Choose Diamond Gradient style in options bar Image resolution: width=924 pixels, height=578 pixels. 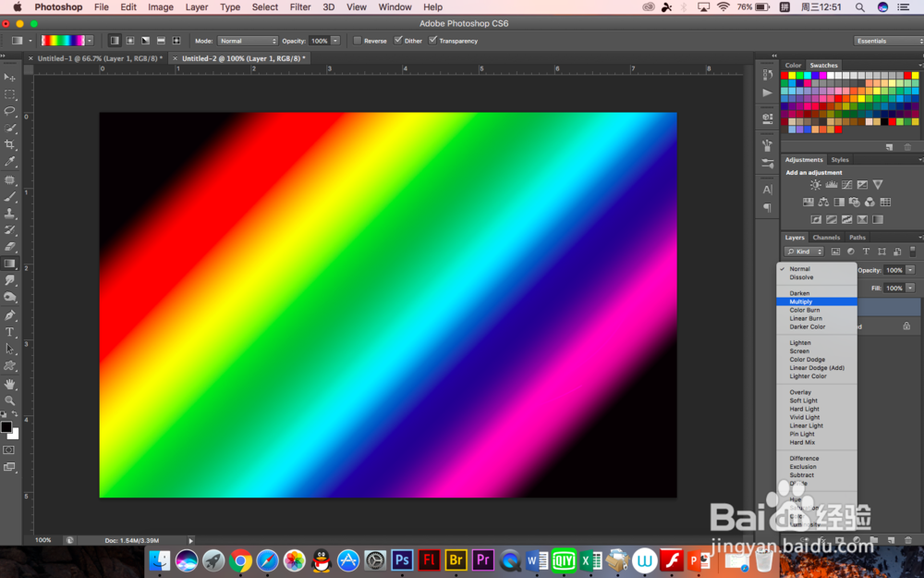pyautogui.click(x=176, y=41)
